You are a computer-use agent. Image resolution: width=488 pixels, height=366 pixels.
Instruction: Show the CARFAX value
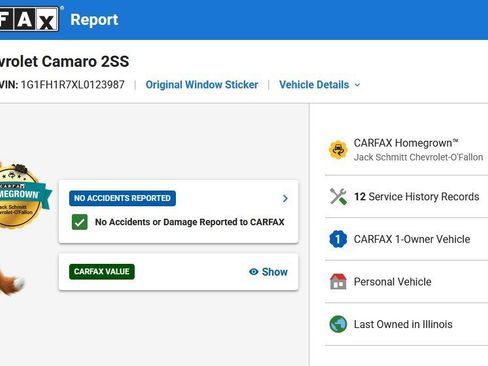[268, 272]
